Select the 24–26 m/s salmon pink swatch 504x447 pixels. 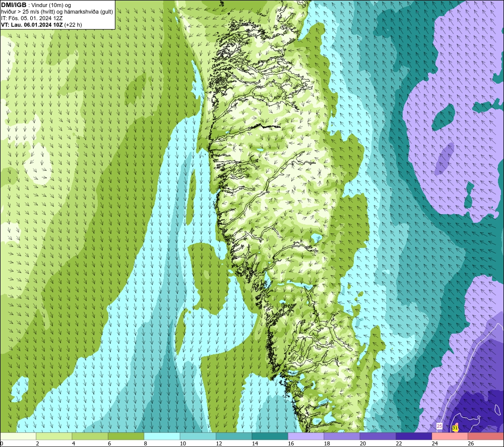(450, 436)
